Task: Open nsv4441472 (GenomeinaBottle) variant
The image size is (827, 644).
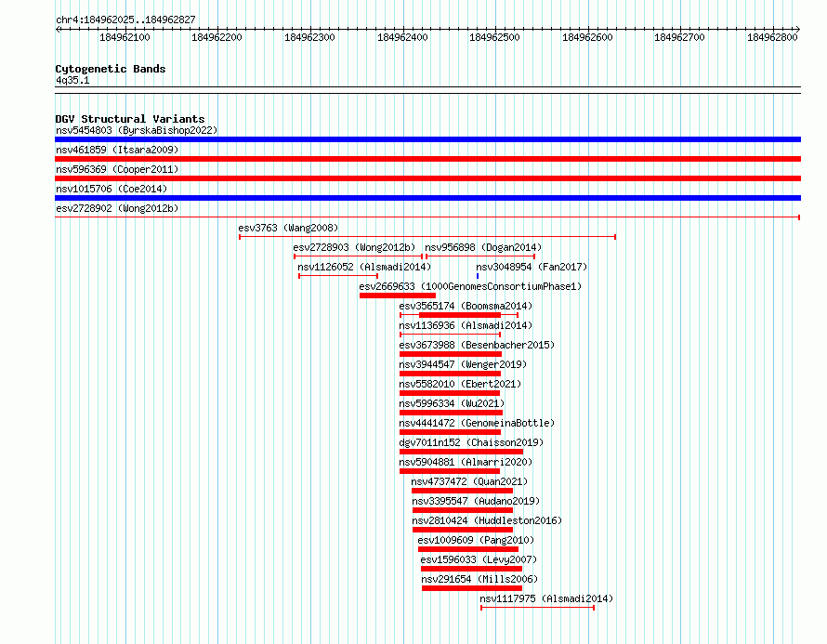Action: click(x=477, y=423)
